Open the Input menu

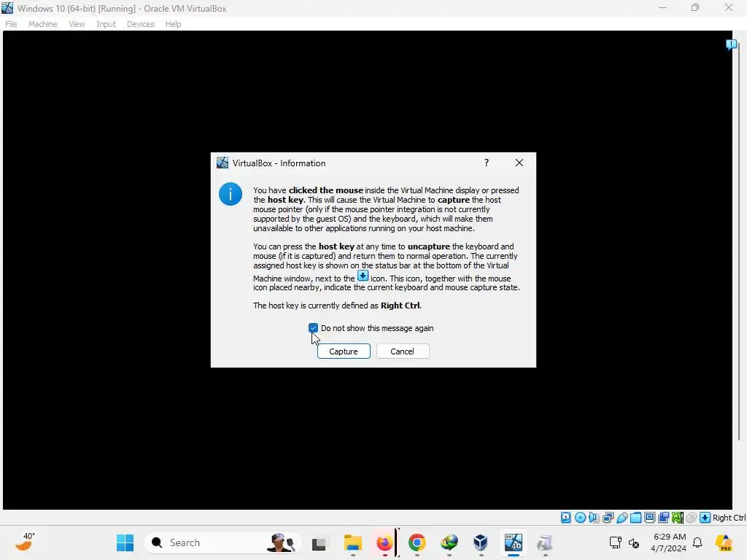(x=107, y=24)
